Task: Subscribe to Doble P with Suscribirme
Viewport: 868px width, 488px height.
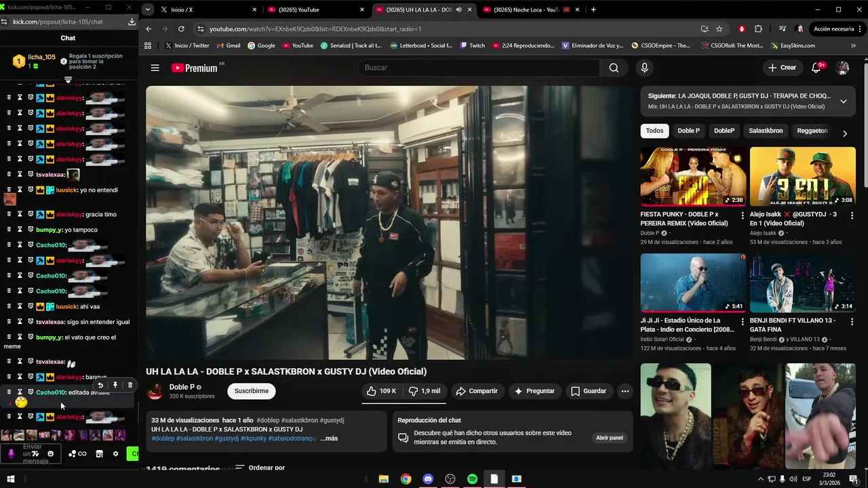Action: [252, 391]
